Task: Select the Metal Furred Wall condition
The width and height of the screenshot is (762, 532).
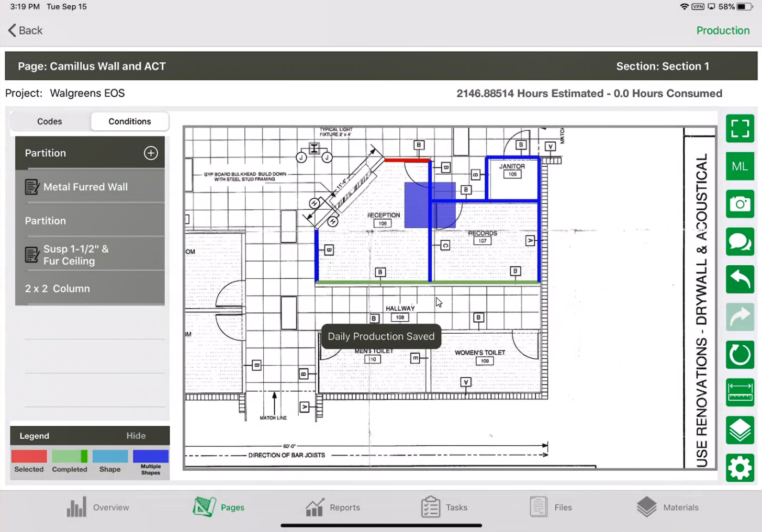Action: (x=85, y=187)
